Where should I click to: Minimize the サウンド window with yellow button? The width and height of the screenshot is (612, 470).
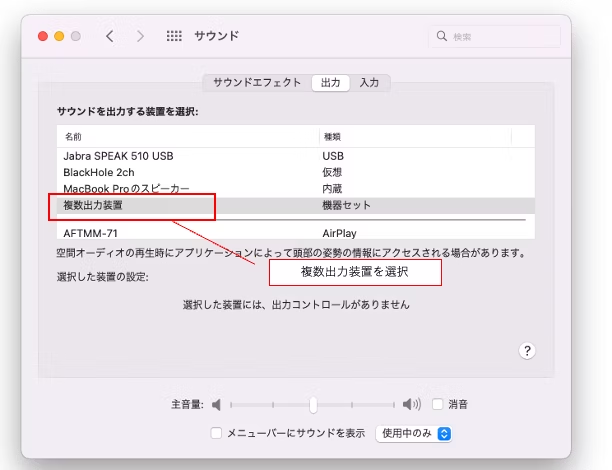59,36
